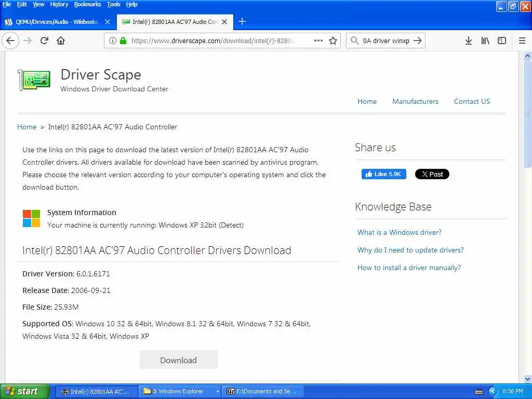532x399 pixels.
Task: Open the downloads panel
Action: tap(469, 41)
